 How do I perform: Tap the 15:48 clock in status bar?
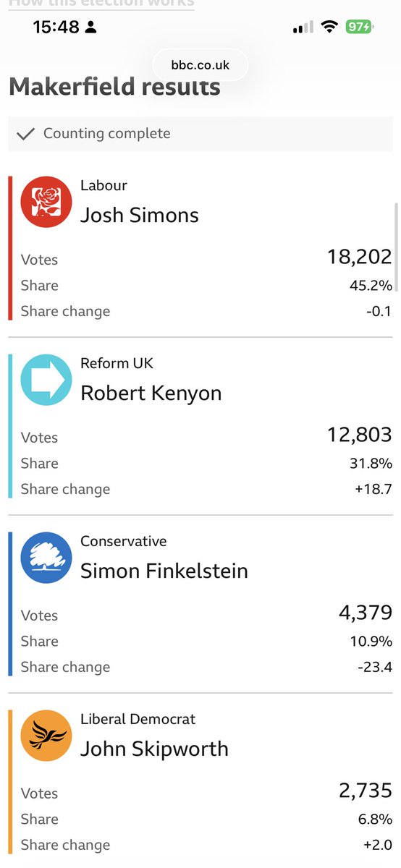click(x=56, y=27)
